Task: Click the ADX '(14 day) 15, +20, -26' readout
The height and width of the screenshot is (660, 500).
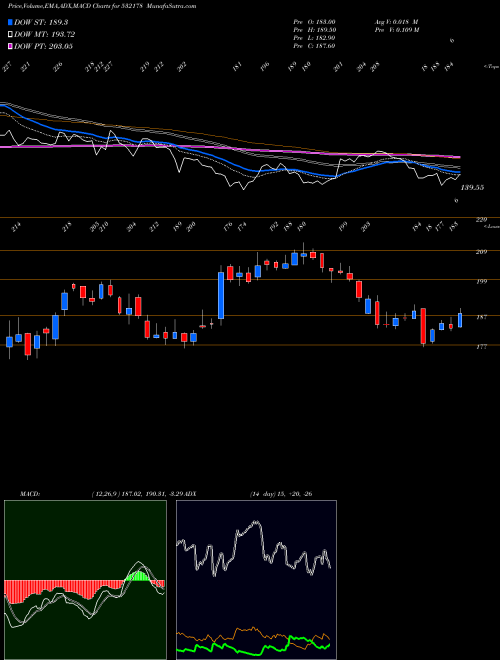Action: coord(281,494)
